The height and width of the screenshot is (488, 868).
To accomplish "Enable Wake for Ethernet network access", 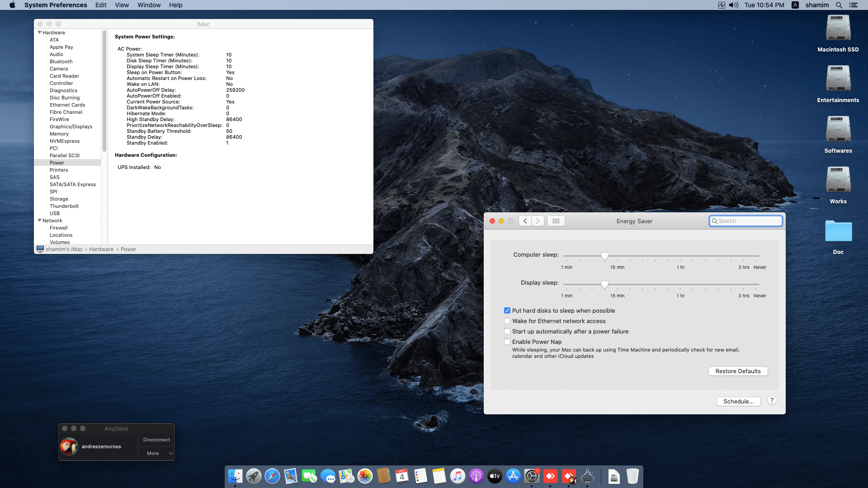I will [x=507, y=321].
